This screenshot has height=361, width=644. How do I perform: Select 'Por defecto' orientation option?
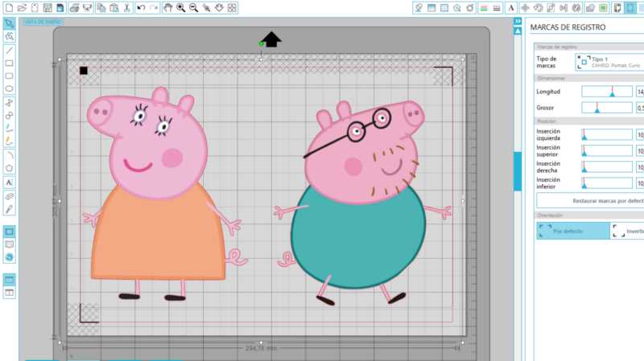click(573, 231)
